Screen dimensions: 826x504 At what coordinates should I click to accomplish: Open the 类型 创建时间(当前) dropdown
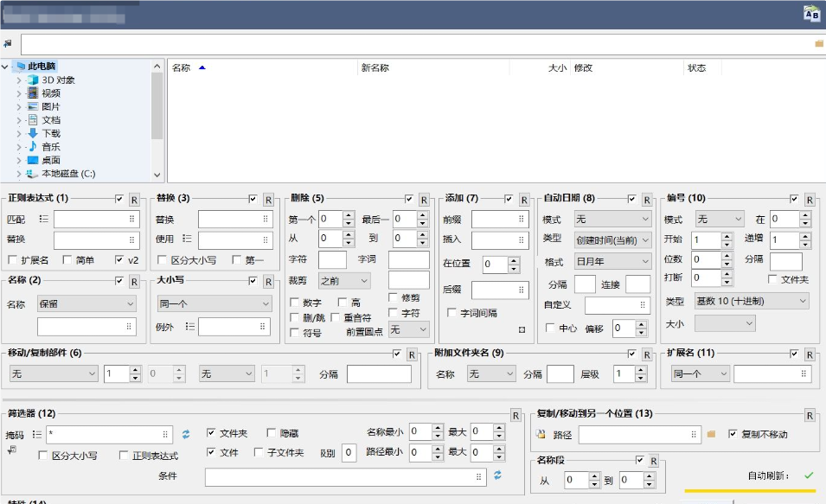(x=612, y=240)
